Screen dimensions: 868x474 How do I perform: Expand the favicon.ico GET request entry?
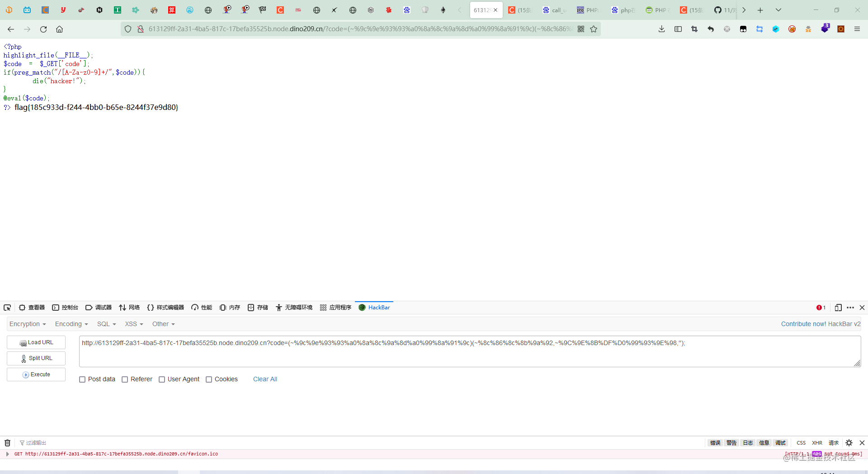(x=8, y=454)
